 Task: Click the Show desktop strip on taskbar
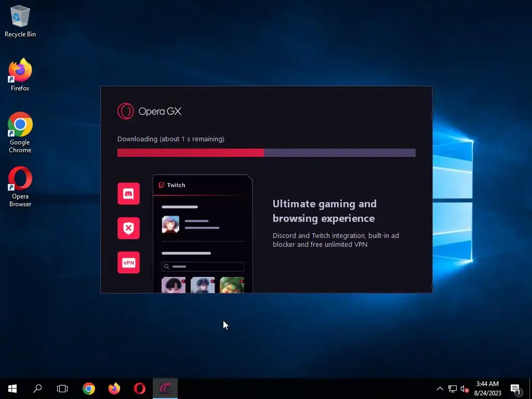[x=530, y=389]
